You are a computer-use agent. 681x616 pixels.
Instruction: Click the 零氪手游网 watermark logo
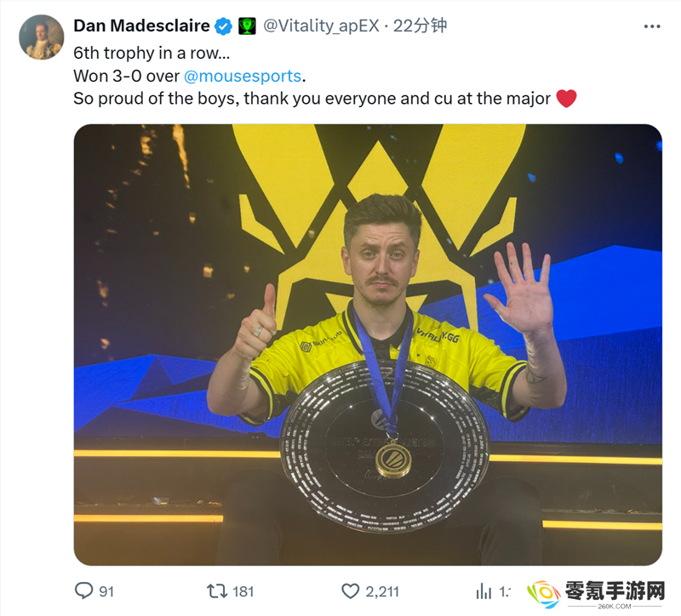[x=595, y=594]
